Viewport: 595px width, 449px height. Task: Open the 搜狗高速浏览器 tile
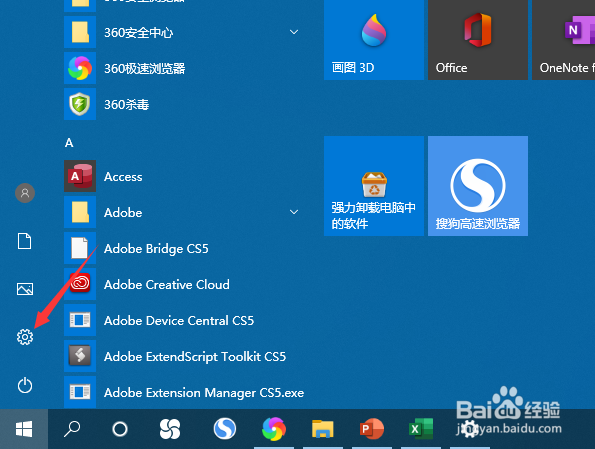tap(478, 186)
